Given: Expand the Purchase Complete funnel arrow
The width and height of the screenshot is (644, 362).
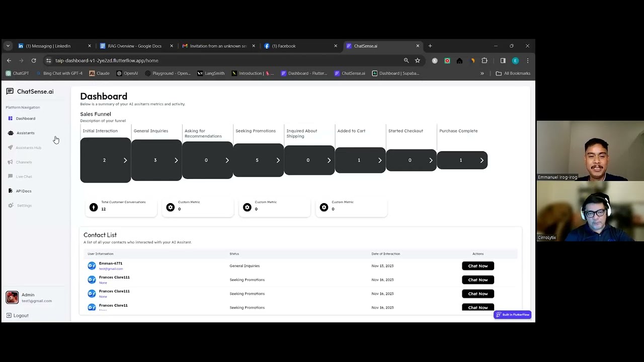Looking at the screenshot, I should pyautogui.click(x=481, y=160).
